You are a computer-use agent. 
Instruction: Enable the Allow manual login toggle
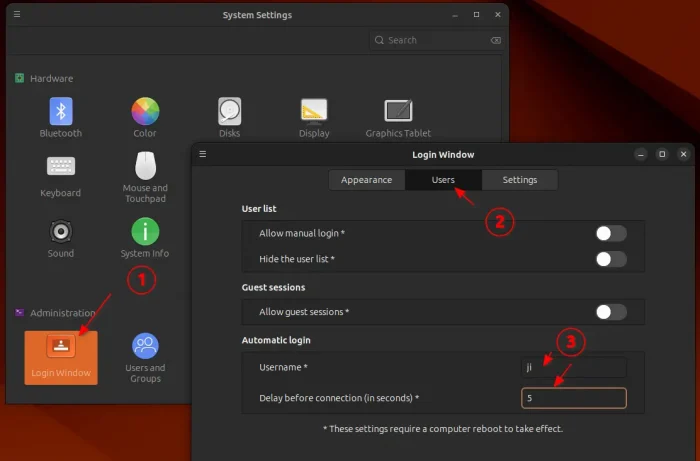[x=610, y=233]
